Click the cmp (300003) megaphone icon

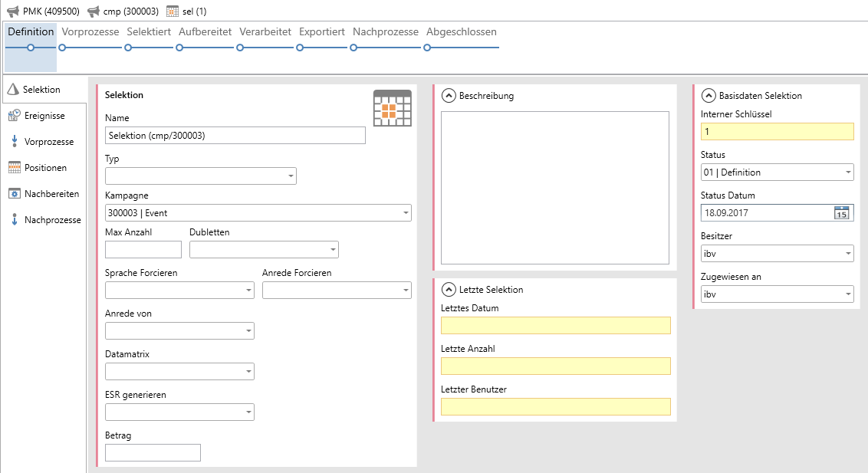pyautogui.click(x=94, y=11)
